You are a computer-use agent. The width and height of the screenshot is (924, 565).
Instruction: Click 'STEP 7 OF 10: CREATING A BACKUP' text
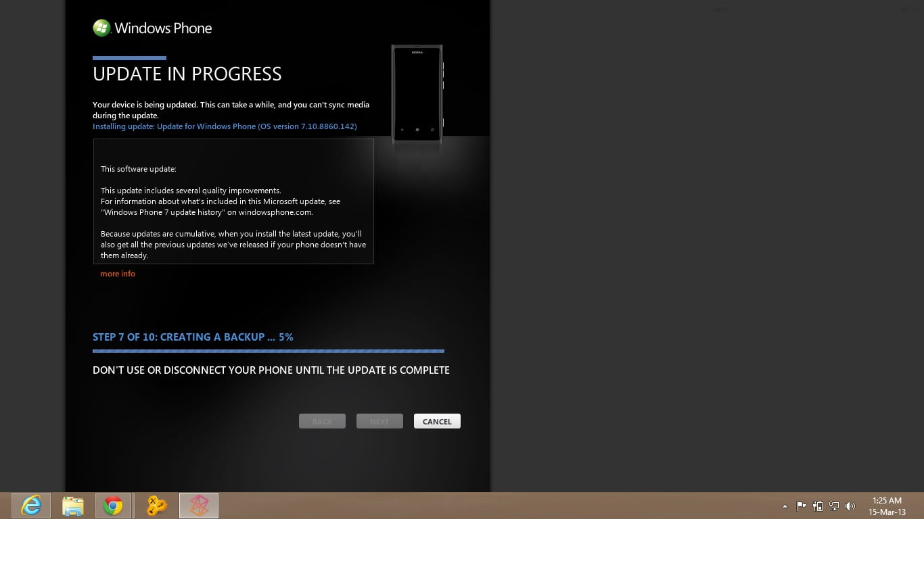193,337
